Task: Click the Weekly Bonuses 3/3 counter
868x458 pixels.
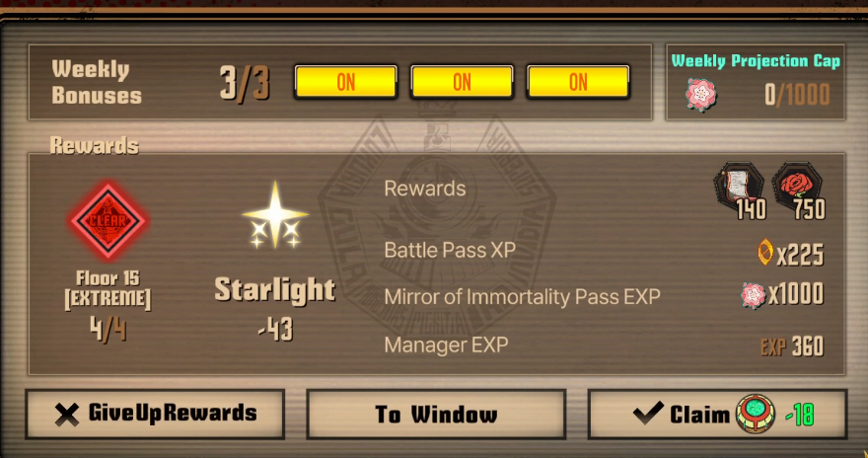Action: (x=245, y=84)
